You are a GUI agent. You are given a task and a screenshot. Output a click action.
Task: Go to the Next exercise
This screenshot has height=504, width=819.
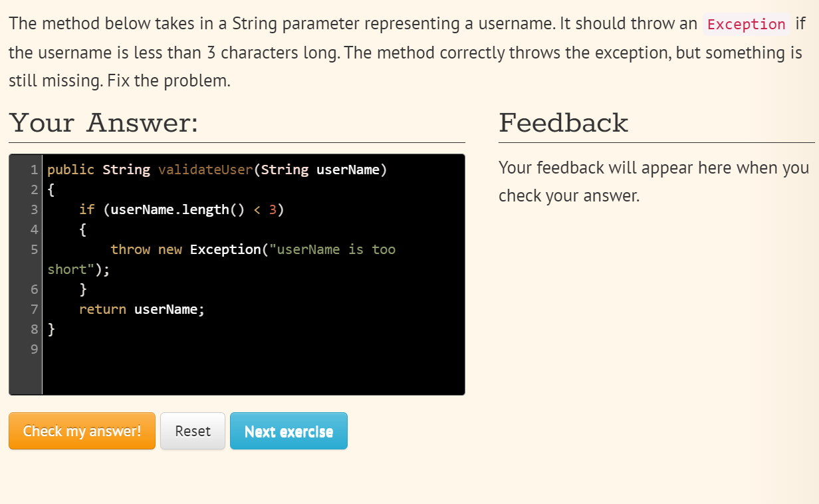coord(289,431)
